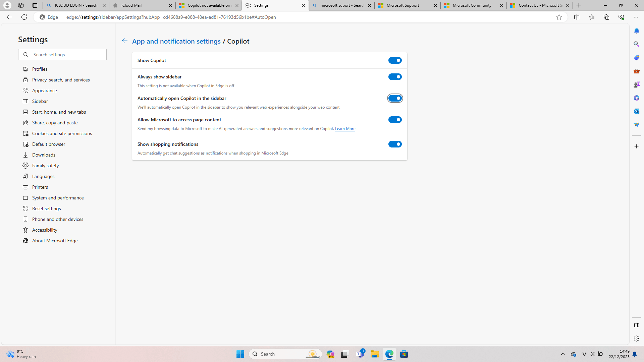Open Favorites panel
This screenshot has height=362, width=644.
point(591,17)
